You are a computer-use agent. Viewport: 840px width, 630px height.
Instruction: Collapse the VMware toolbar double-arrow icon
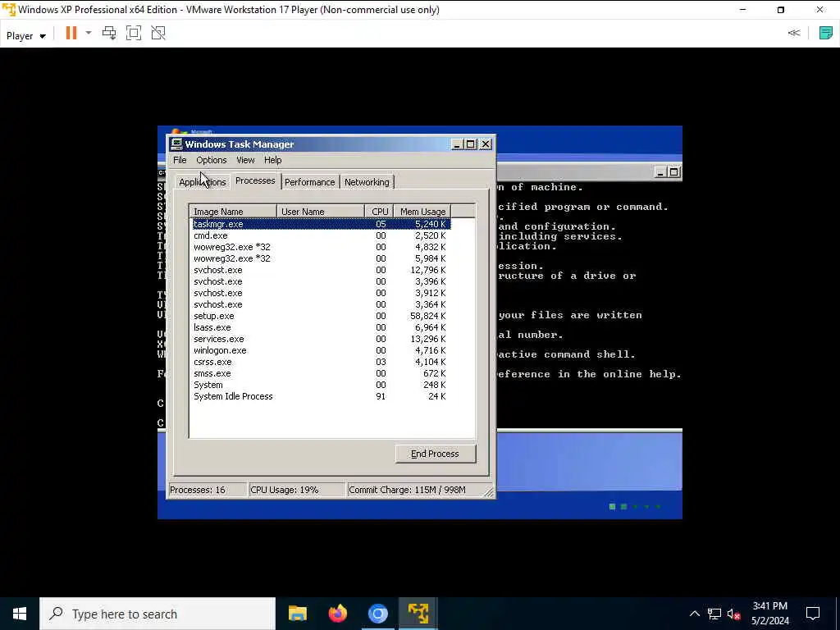coord(794,33)
